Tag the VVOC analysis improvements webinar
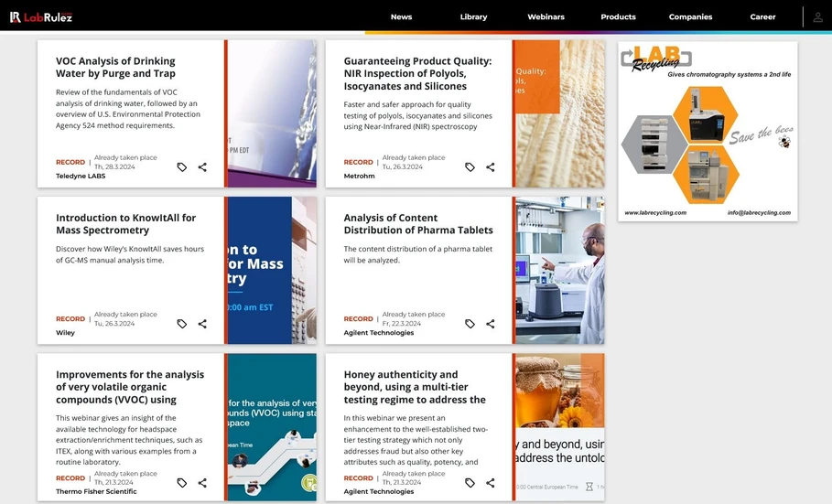The image size is (832, 504). click(182, 483)
